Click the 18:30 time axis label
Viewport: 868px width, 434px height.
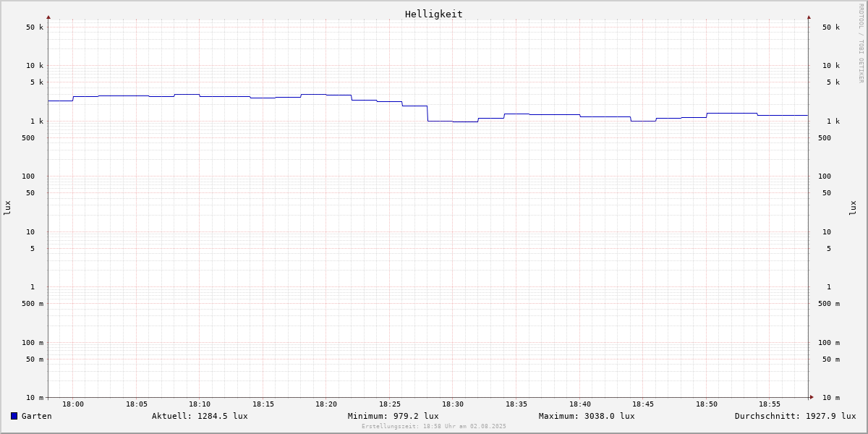(453, 404)
